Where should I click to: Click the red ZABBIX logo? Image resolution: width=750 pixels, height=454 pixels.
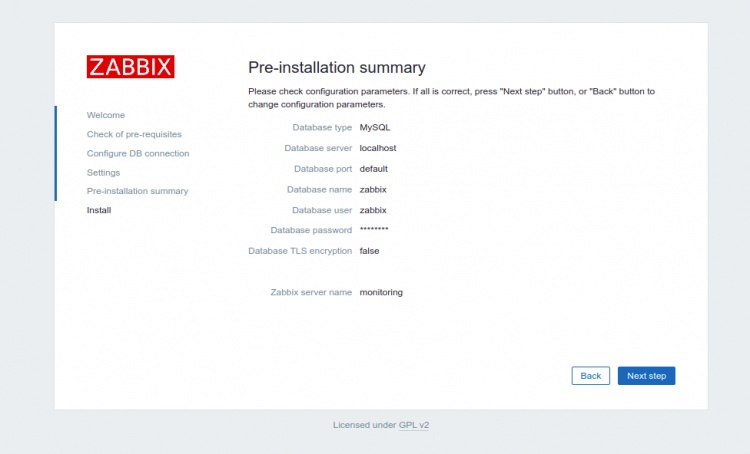[131, 67]
